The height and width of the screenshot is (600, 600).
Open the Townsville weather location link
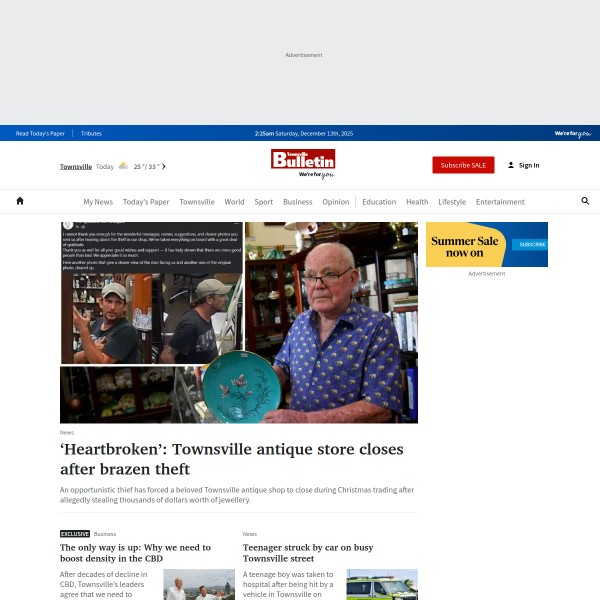pyautogui.click(x=76, y=166)
